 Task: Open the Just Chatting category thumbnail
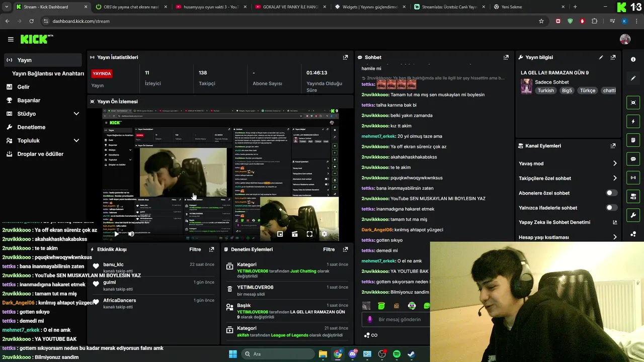coord(526,86)
